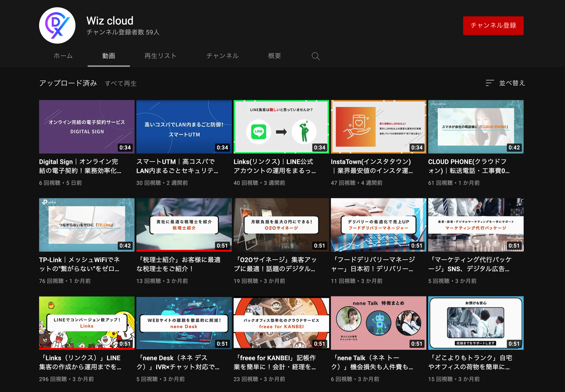Click the 6 回視聴・5 日前 metadata

60,183
